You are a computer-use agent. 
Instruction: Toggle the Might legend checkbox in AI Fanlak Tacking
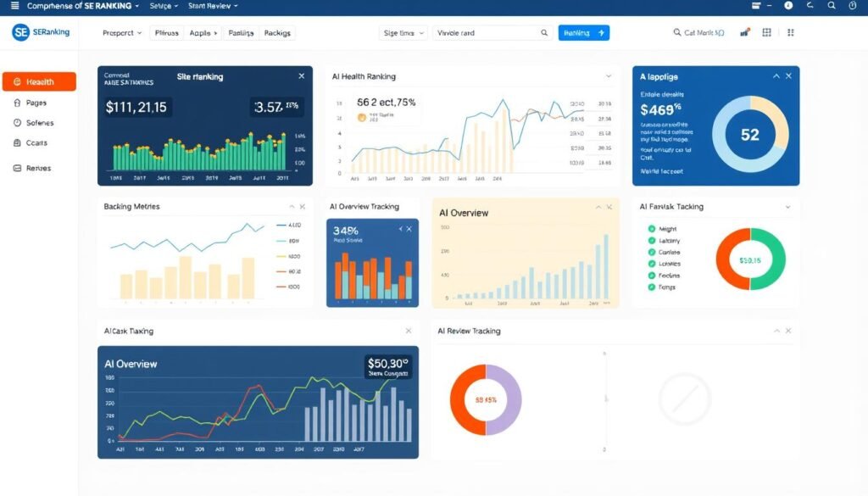(653, 229)
